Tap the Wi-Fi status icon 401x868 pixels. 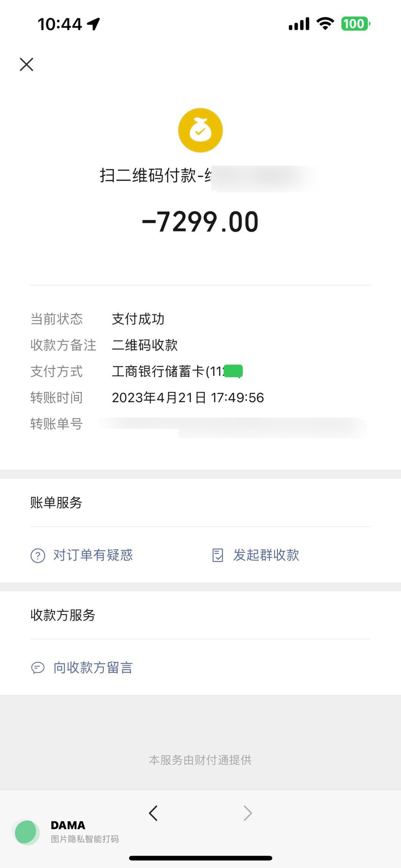tap(325, 24)
